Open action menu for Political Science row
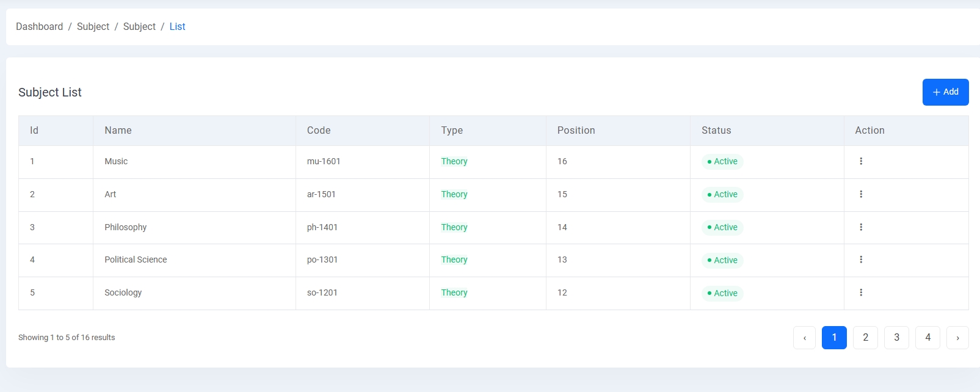Viewport: 980px width, 392px height. click(861, 260)
